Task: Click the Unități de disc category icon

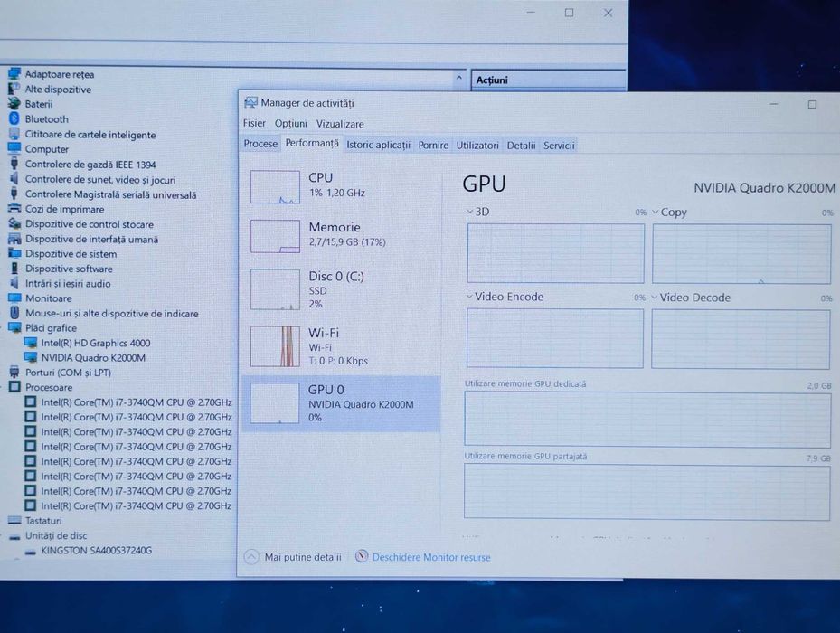Action: 14,536
